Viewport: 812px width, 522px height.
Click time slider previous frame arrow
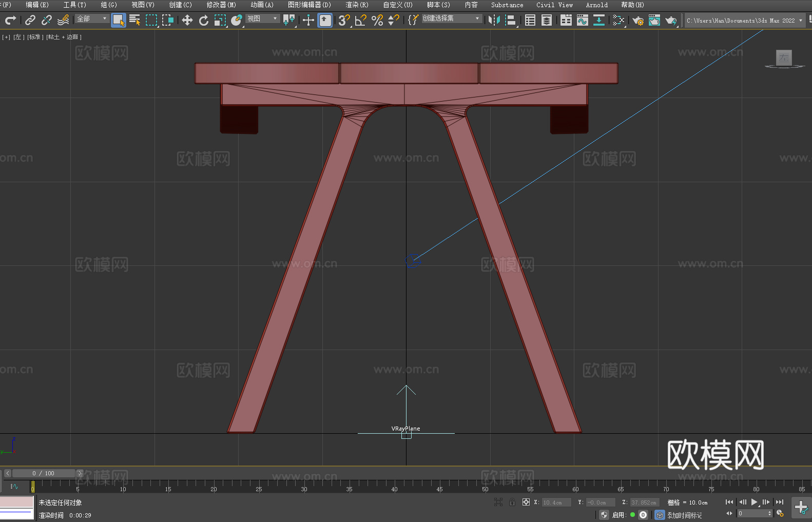click(x=8, y=473)
